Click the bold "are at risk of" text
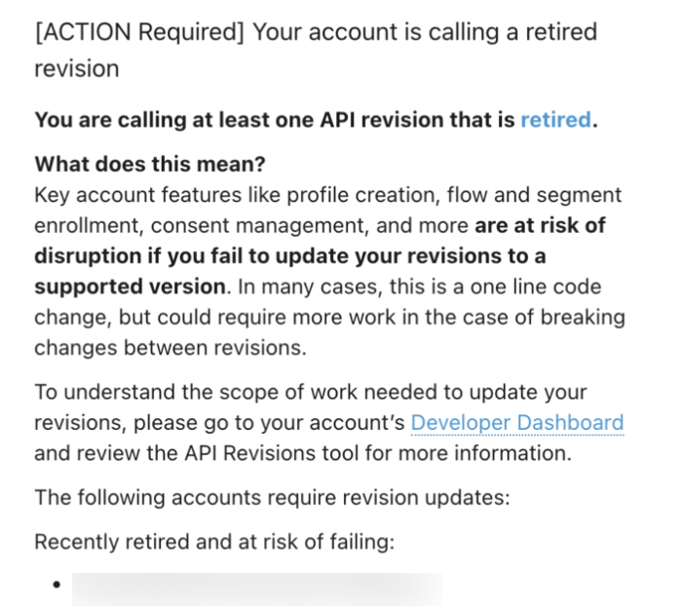 tap(540, 225)
